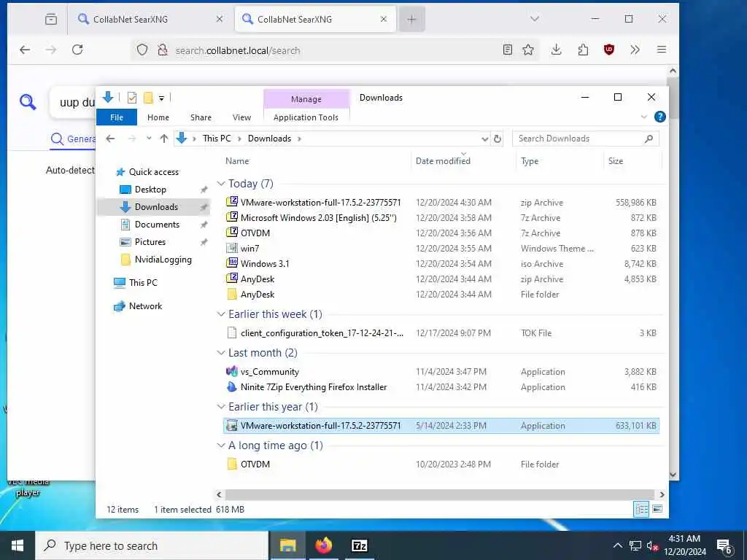Refresh the Downloads folder view
Screen dimensions: 747x560
click(498, 139)
